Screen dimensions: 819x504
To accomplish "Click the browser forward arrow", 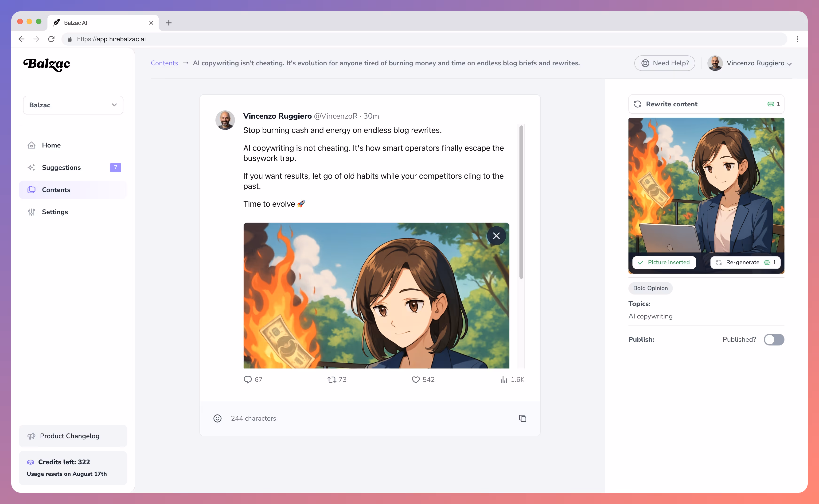I will tap(36, 39).
